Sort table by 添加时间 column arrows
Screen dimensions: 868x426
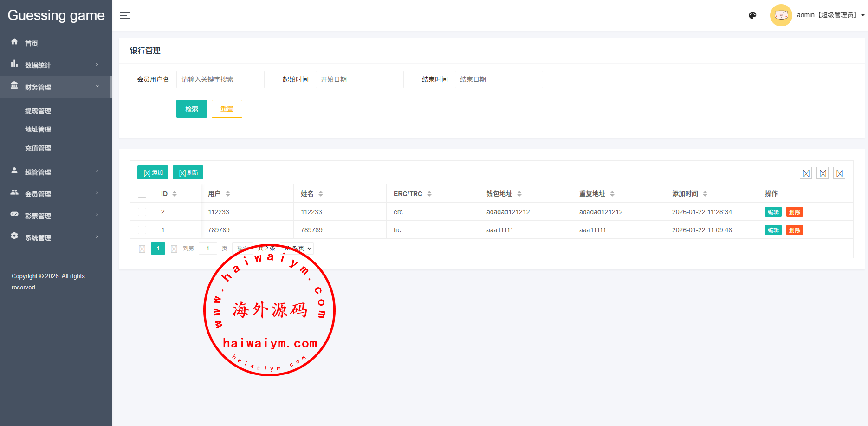(x=705, y=194)
